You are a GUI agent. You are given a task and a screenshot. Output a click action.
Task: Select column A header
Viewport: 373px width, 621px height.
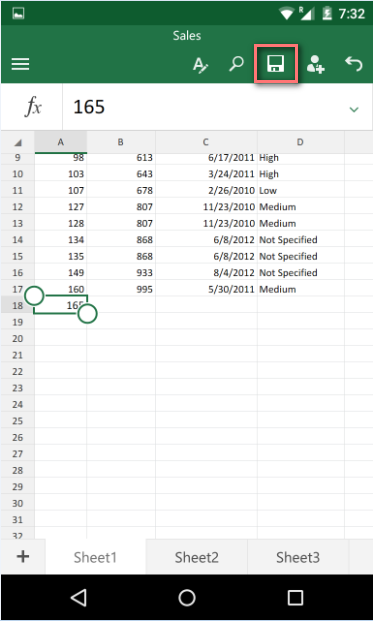[61, 142]
